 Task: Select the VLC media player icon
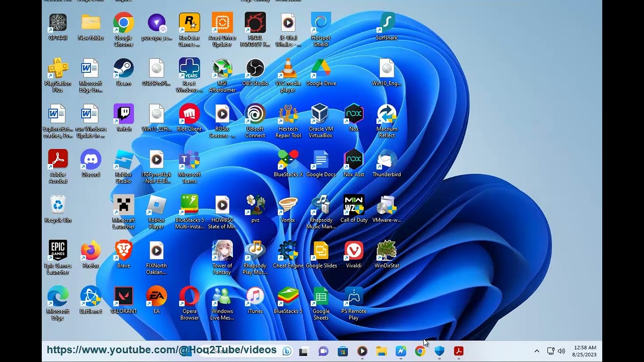[x=288, y=68]
